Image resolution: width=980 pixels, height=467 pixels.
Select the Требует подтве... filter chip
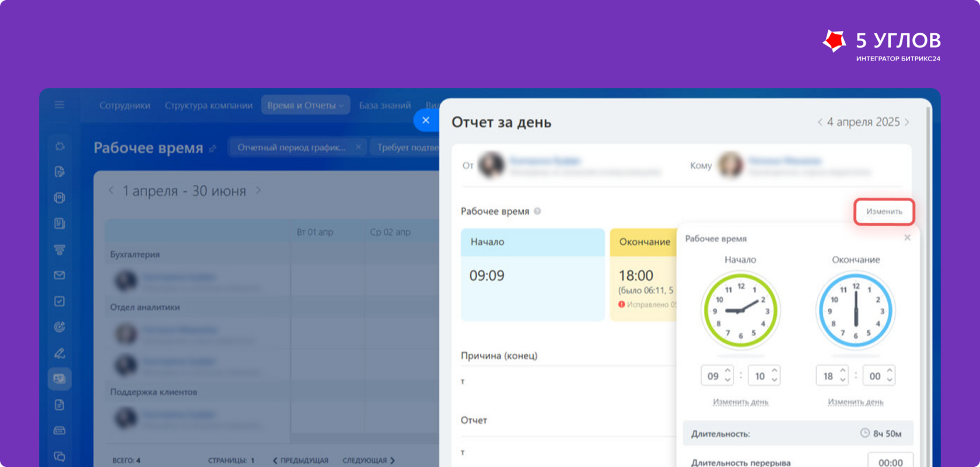click(x=406, y=148)
